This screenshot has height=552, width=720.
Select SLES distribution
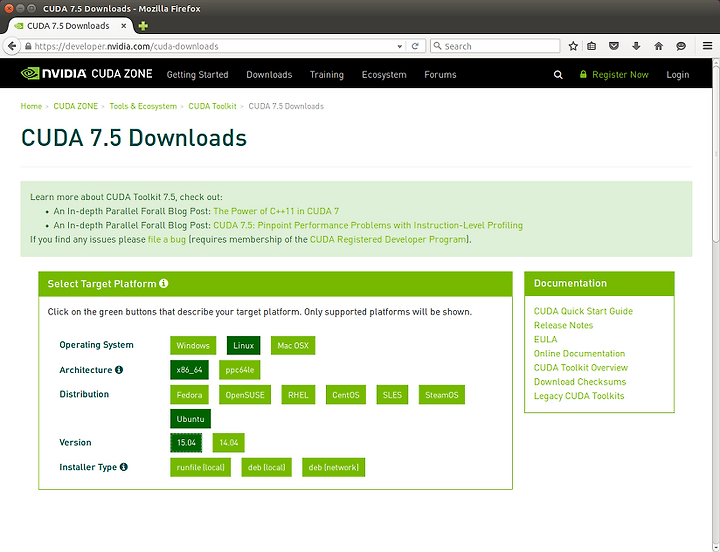(392, 394)
